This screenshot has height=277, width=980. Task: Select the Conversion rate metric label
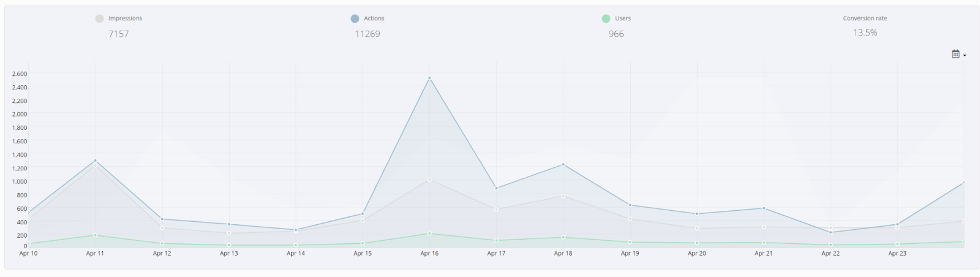click(865, 18)
